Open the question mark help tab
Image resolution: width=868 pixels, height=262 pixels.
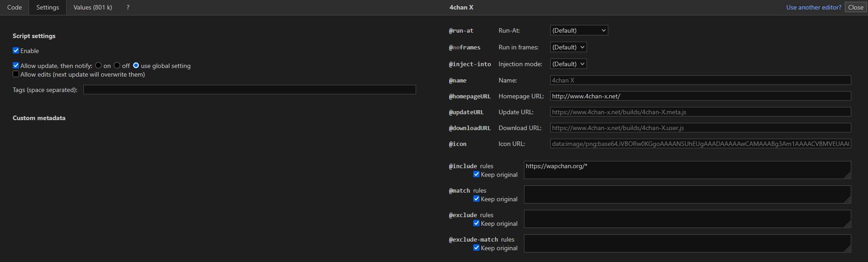point(128,7)
